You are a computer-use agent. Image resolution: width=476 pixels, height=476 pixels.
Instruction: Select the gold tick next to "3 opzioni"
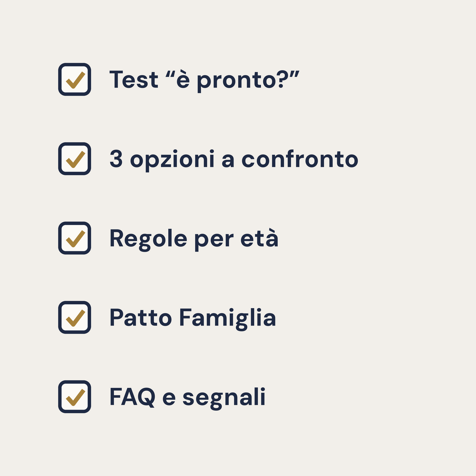[76, 160]
